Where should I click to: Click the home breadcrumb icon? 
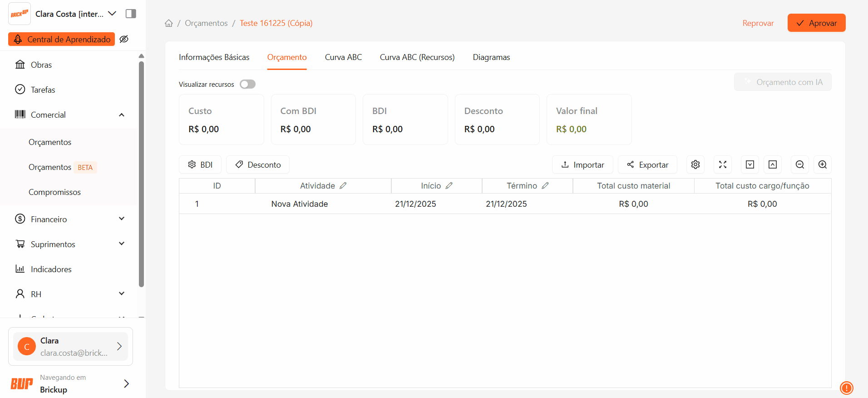(169, 23)
